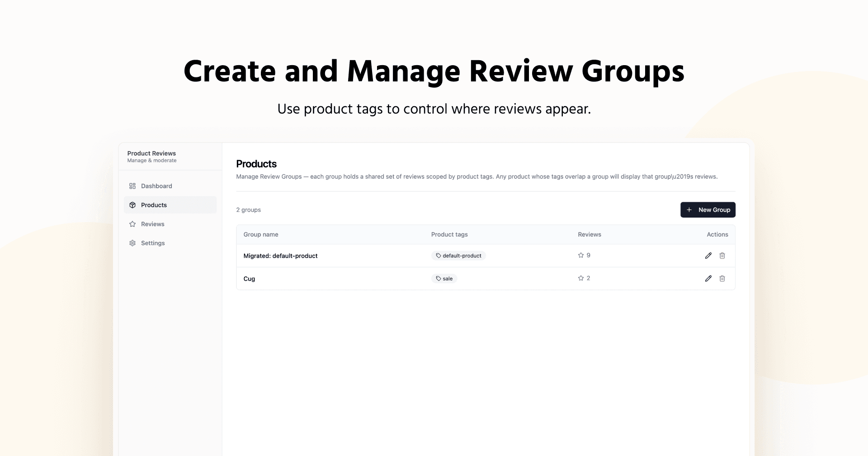The image size is (868, 456).
Task: Click the Reviews column header
Action: coord(590,234)
